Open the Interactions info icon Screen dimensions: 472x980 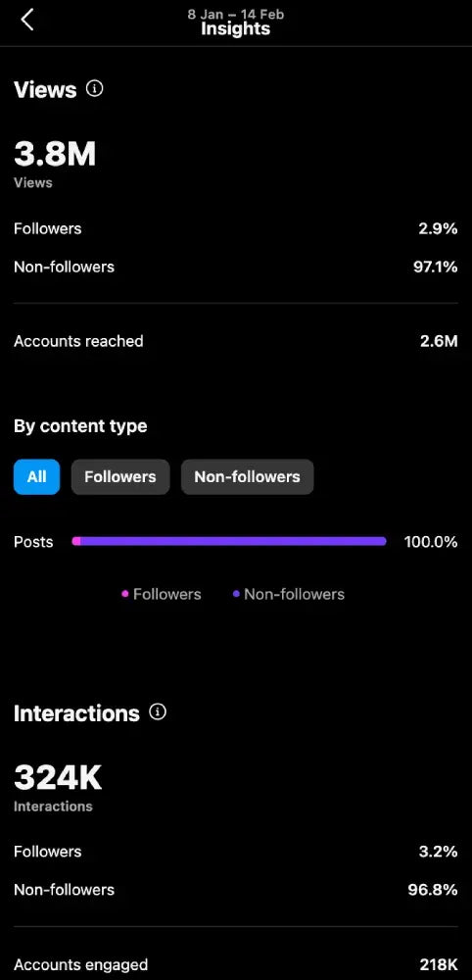click(158, 711)
